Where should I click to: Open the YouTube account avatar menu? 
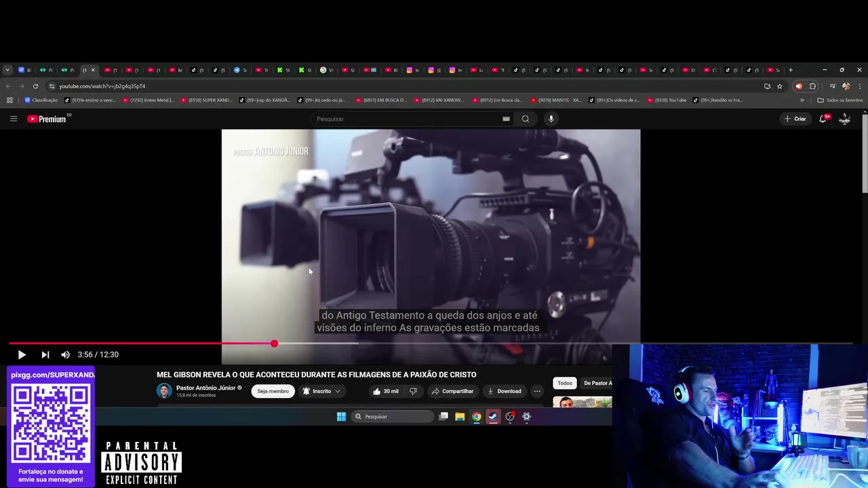point(845,119)
